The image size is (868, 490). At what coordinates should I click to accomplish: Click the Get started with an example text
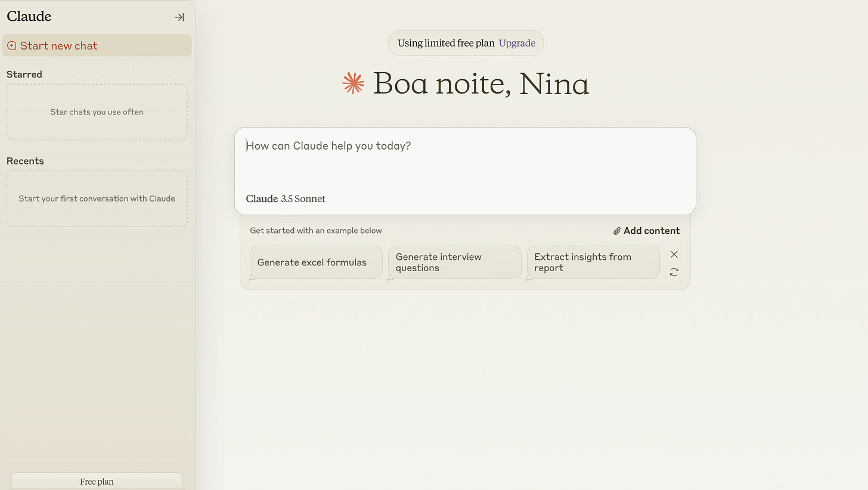316,231
